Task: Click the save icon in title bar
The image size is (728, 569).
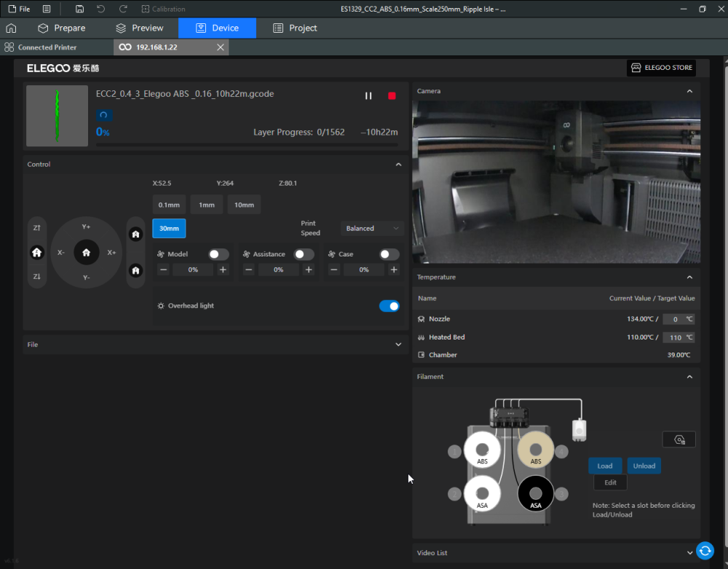Action: coord(79,9)
